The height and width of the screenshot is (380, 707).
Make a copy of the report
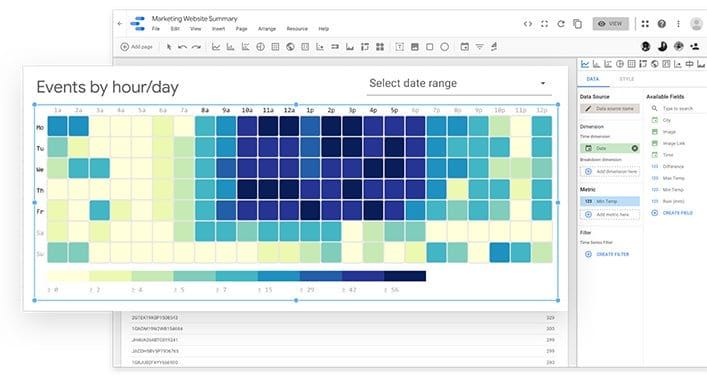tap(577, 23)
